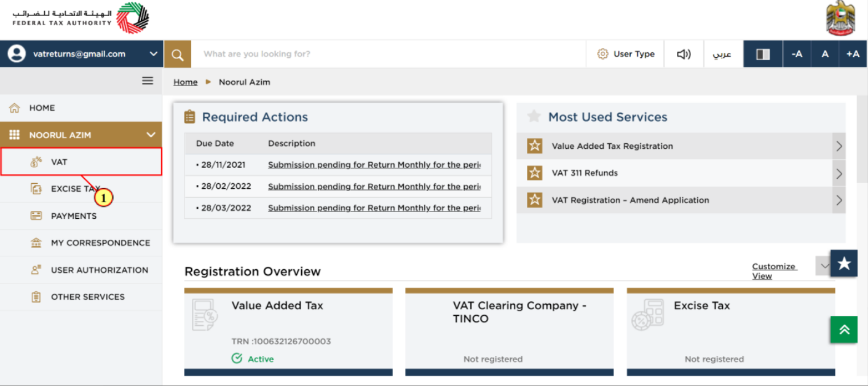Click star icon next to VAT 311 Refunds
868x386 pixels.
click(x=535, y=173)
